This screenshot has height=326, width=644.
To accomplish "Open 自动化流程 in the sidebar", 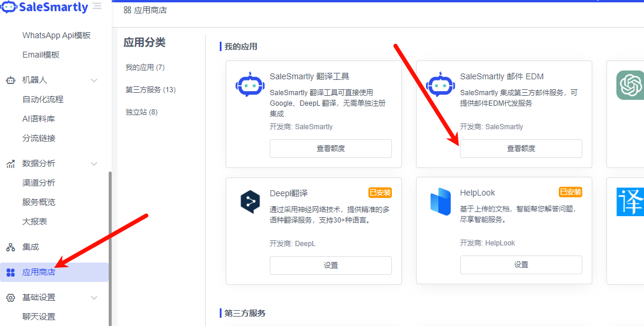I will pyautogui.click(x=43, y=99).
